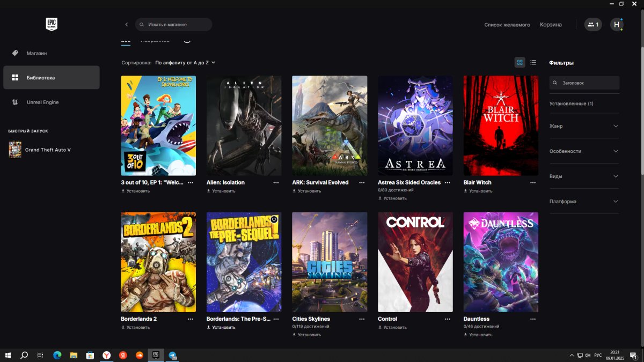Switch to grid view
Viewport: 644px width, 362px height.
pos(519,63)
